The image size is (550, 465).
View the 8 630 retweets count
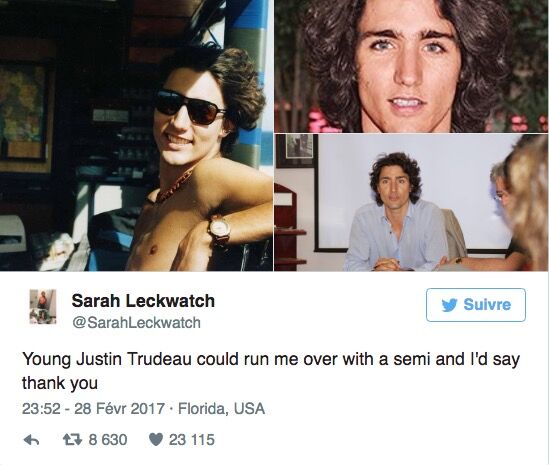(x=108, y=440)
